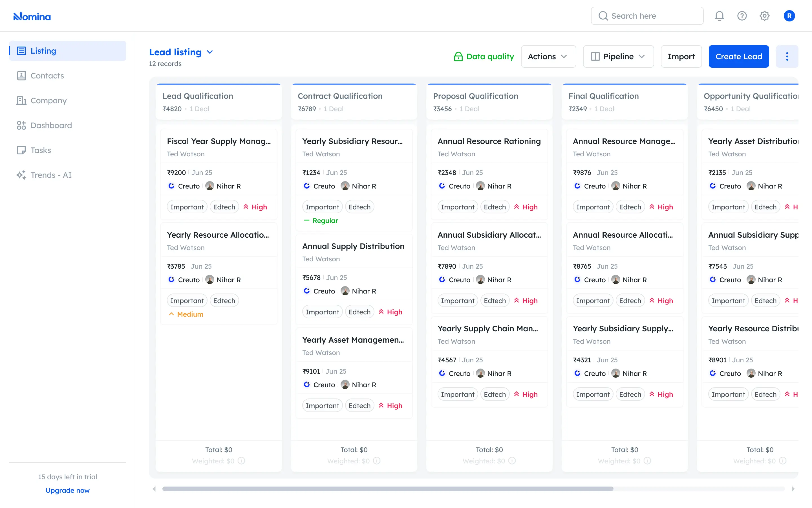Open the Annual Resource Rationing card

(489, 174)
